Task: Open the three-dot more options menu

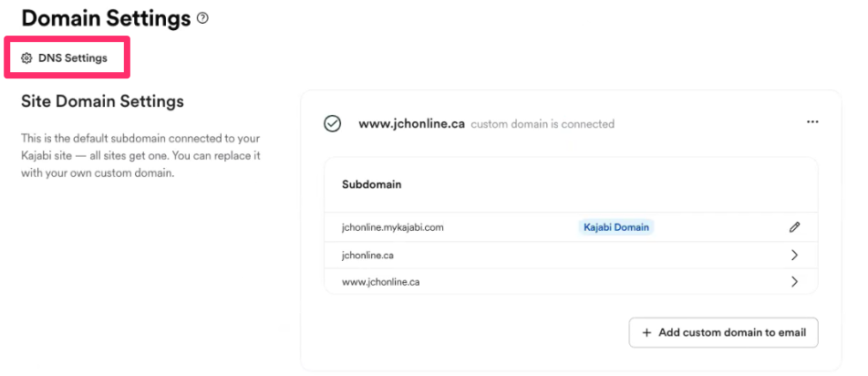Action: 812,122
